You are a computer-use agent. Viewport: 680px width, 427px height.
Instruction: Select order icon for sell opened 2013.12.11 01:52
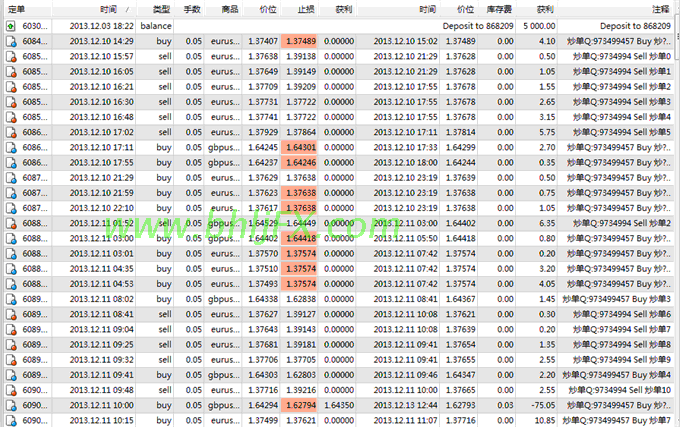pos(11,223)
